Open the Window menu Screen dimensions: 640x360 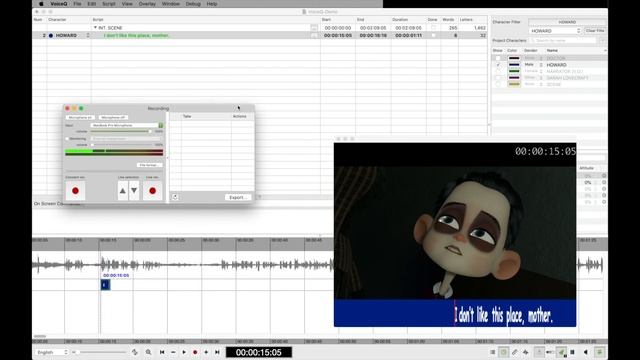coord(171,4)
